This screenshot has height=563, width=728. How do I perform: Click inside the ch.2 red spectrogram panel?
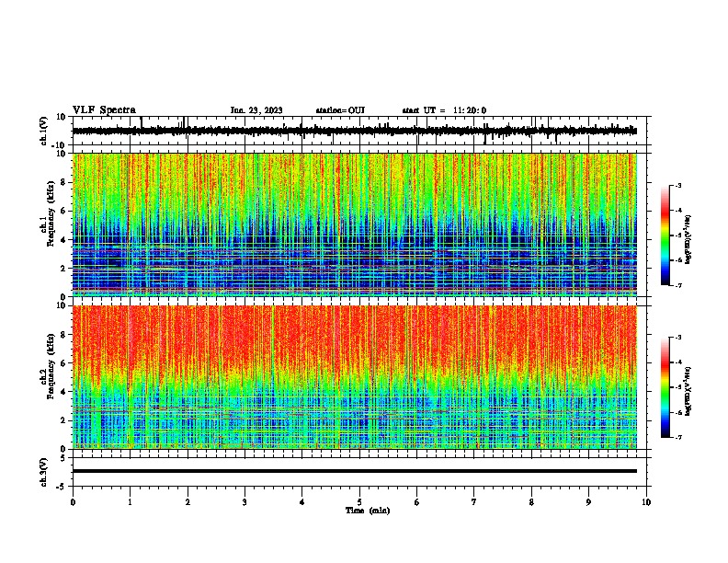(x=355, y=377)
